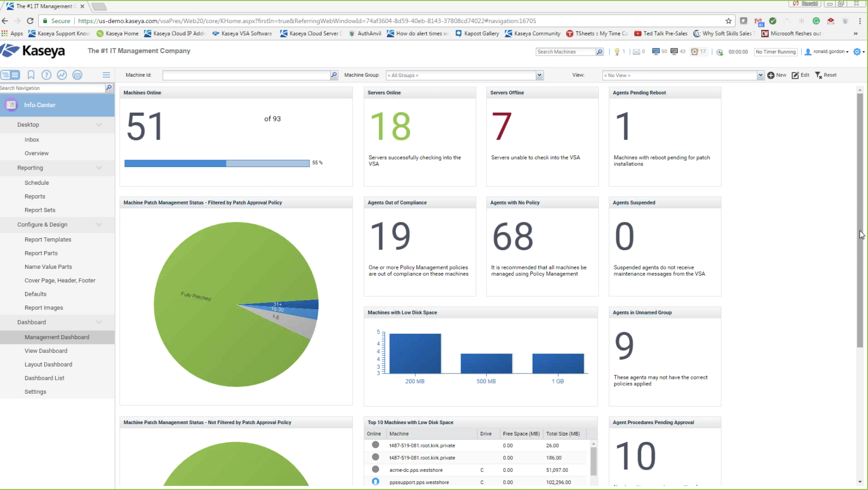
Task: Click the Machines Online progress bar
Action: 217,163
